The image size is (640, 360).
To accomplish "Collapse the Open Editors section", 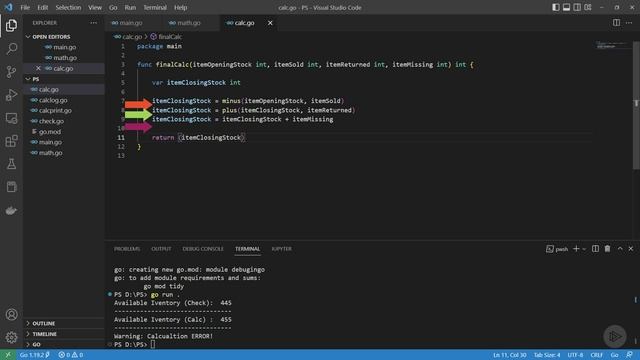I will pyautogui.click(x=64, y=37).
